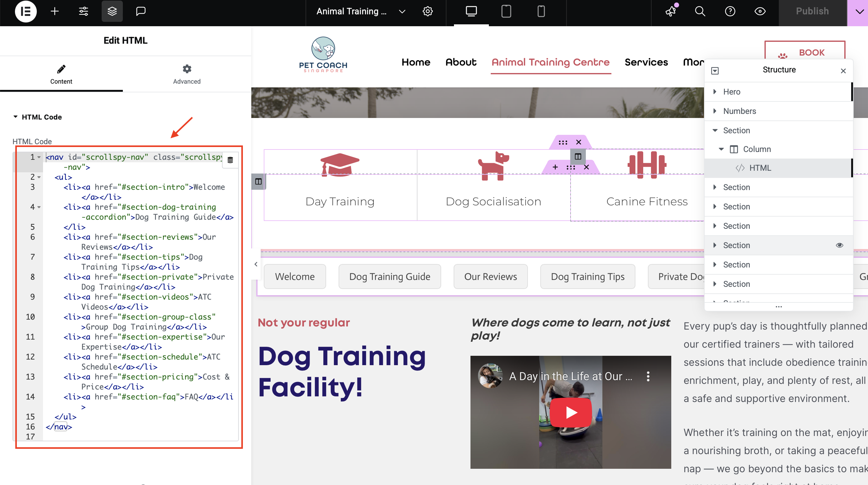Click the Canine Fitness column handle icon

tap(578, 156)
